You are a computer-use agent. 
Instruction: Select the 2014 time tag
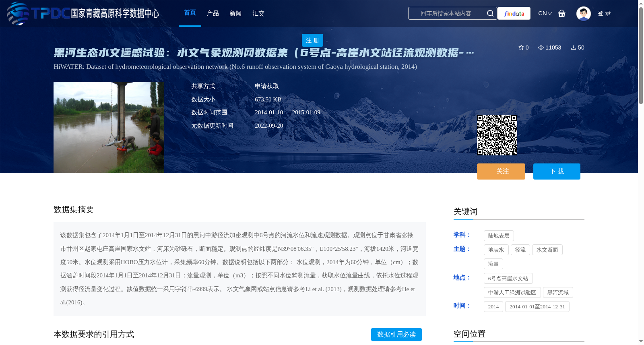pos(493,307)
